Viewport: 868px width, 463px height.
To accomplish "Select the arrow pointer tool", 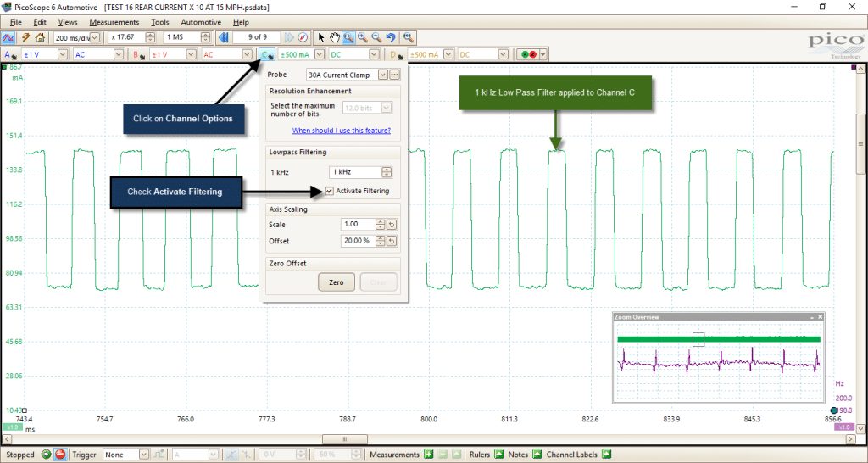I will 321,37.
